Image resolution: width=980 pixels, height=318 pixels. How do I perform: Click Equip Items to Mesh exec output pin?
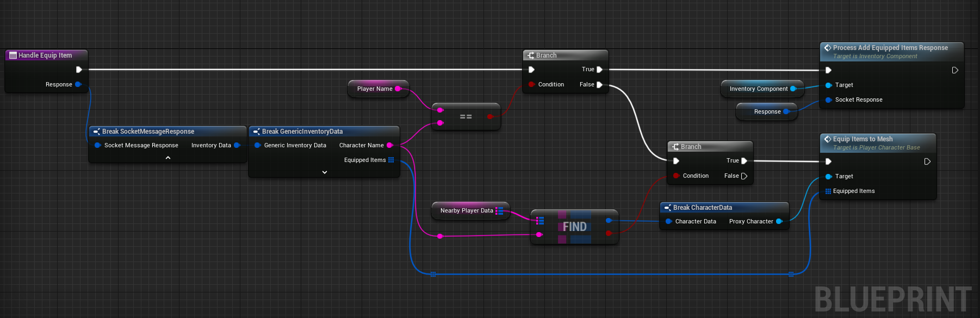pos(927,161)
